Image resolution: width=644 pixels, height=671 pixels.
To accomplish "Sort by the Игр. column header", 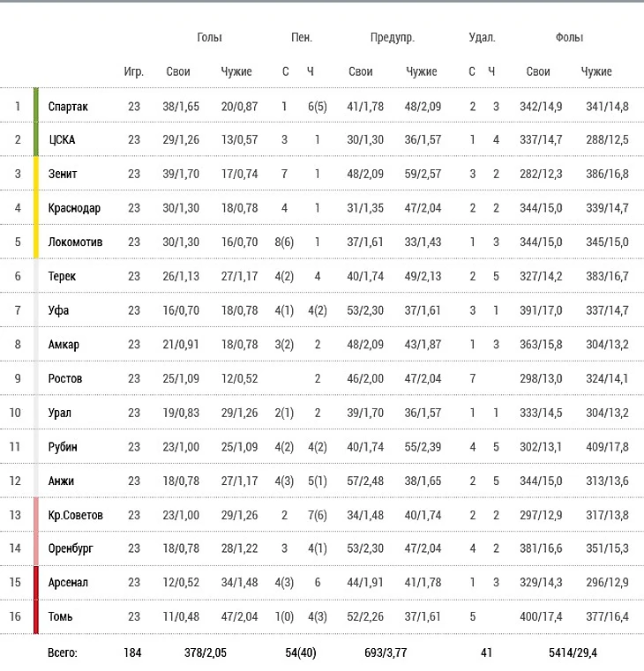I will tap(133, 71).
